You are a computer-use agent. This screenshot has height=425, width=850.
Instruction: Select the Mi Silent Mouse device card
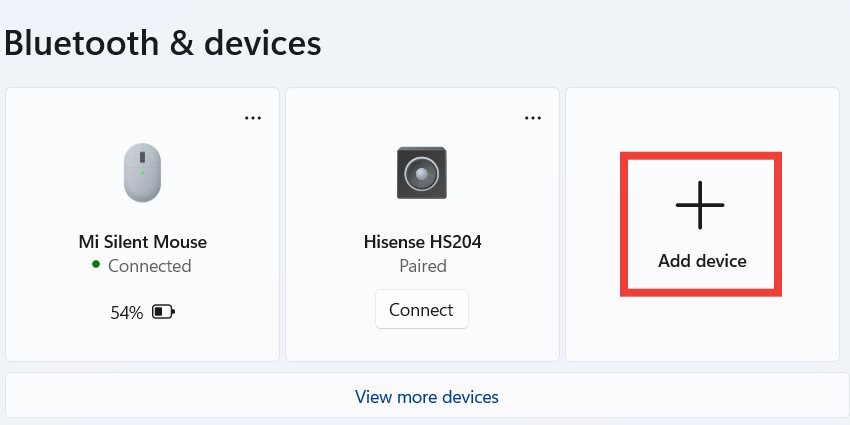coord(143,224)
